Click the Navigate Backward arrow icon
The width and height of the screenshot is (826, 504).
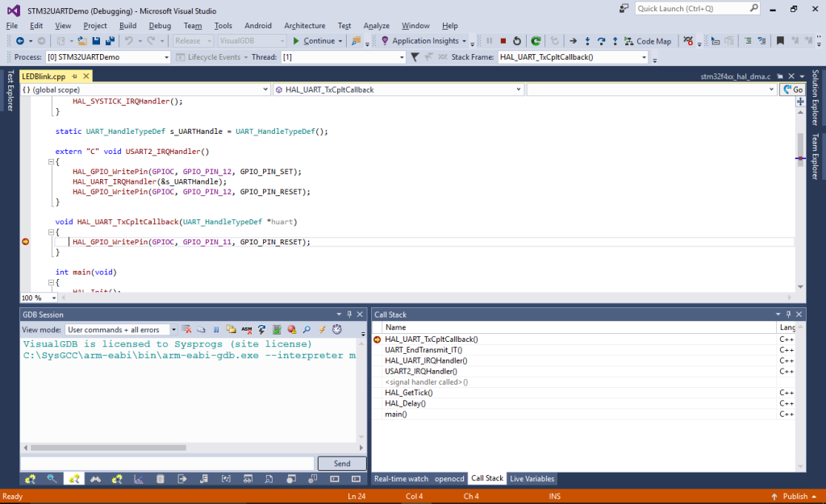(19, 41)
